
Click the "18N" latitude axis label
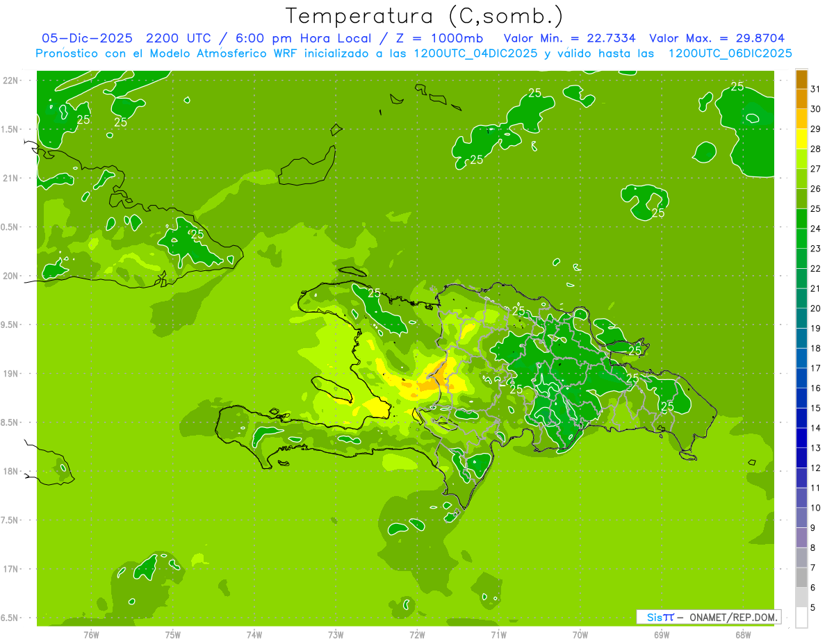12,472
